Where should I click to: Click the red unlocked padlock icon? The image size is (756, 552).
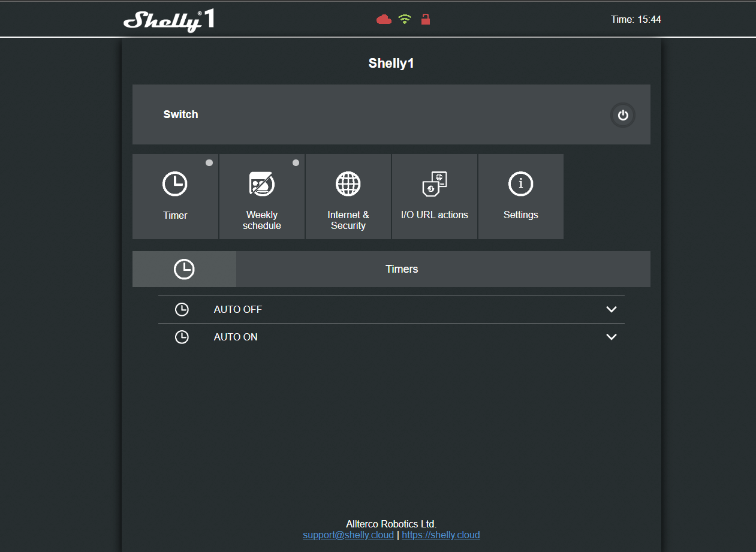[426, 19]
